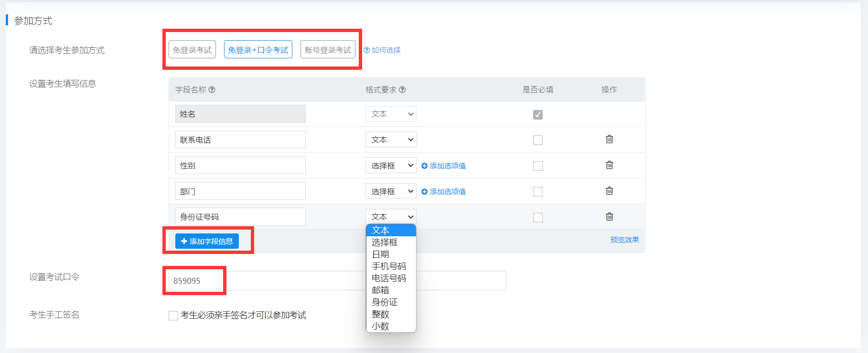The height and width of the screenshot is (353, 868).
Task: Click the checked required box for 姓名
Action: point(538,115)
